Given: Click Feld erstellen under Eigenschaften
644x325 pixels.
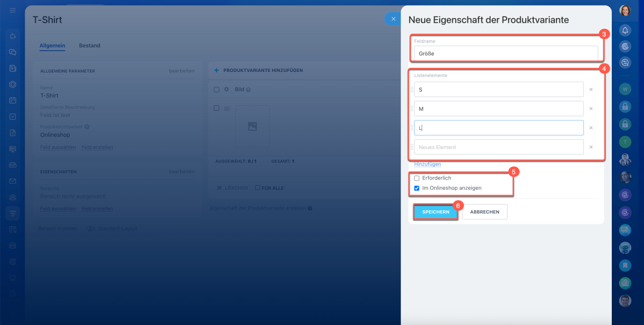Looking at the screenshot, I should click(x=97, y=209).
